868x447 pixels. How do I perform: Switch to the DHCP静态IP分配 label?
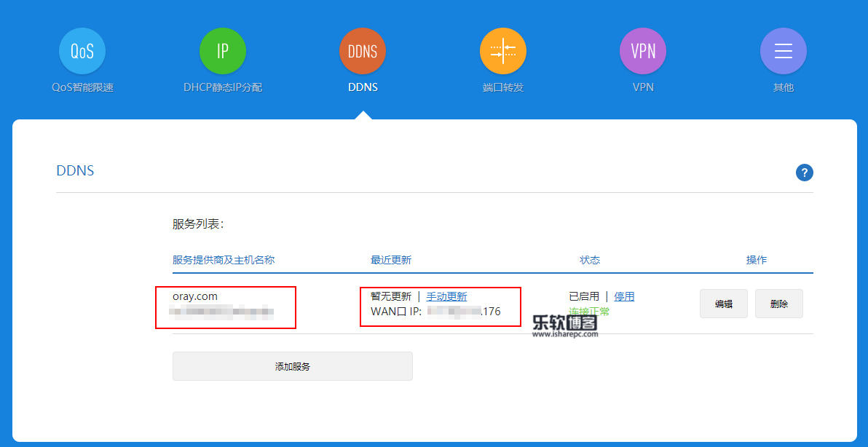[222, 87]
